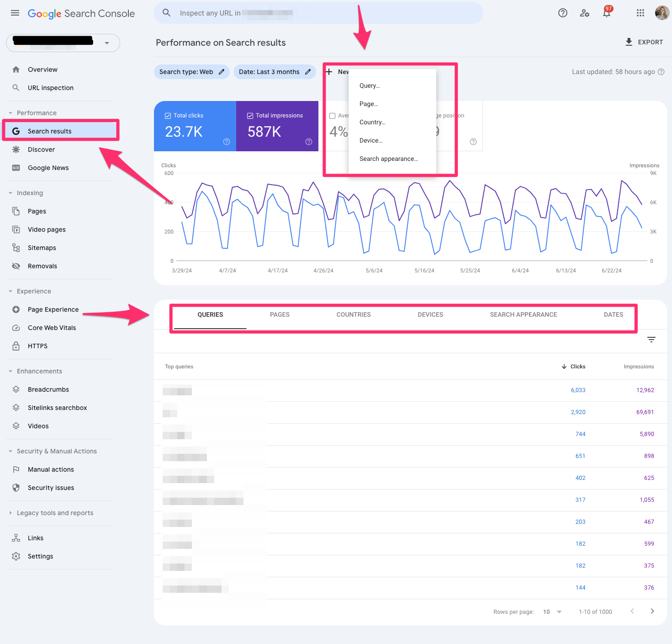Collapse the Enhancements sidebar section
The width and height of the screenshot is (672, 644).
(11, 371)
